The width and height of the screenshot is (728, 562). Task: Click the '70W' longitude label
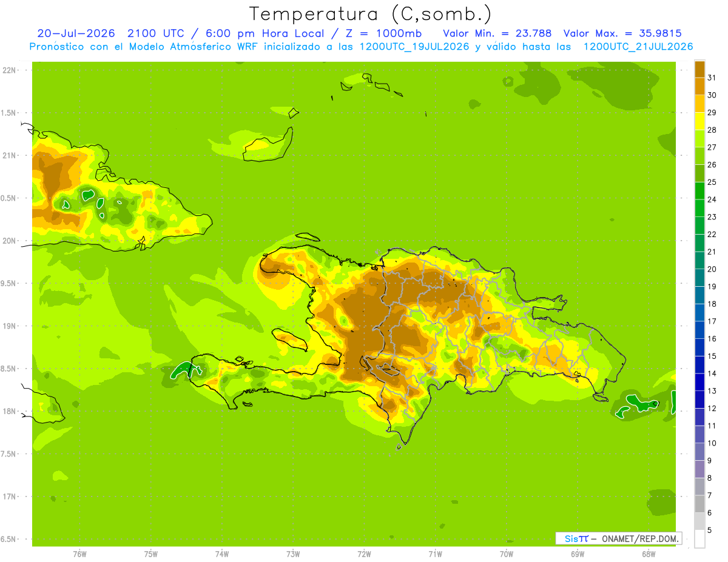(x=507, y=554)
